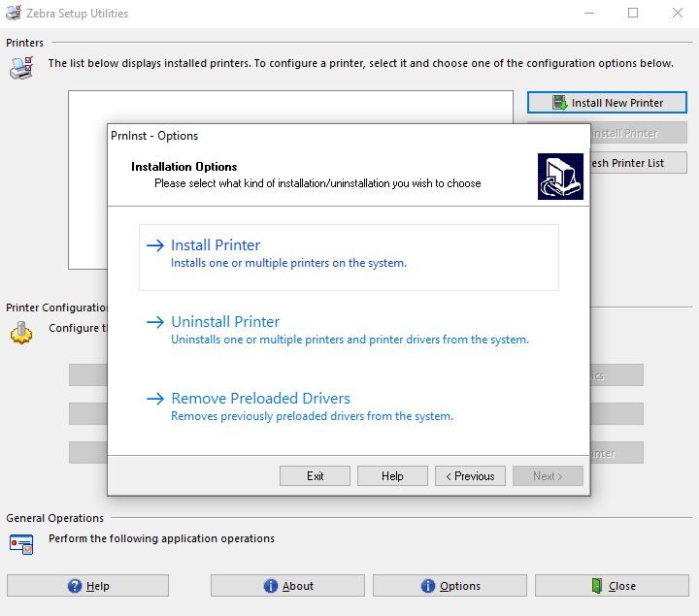
Task: Click the Refresh Printer List button
Action: (639, 163)
